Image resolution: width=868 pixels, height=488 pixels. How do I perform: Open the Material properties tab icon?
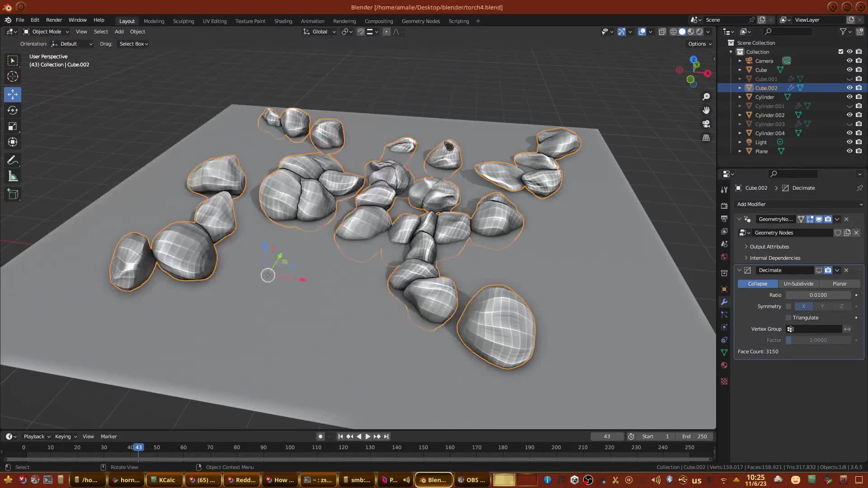[x=724, y=365]
